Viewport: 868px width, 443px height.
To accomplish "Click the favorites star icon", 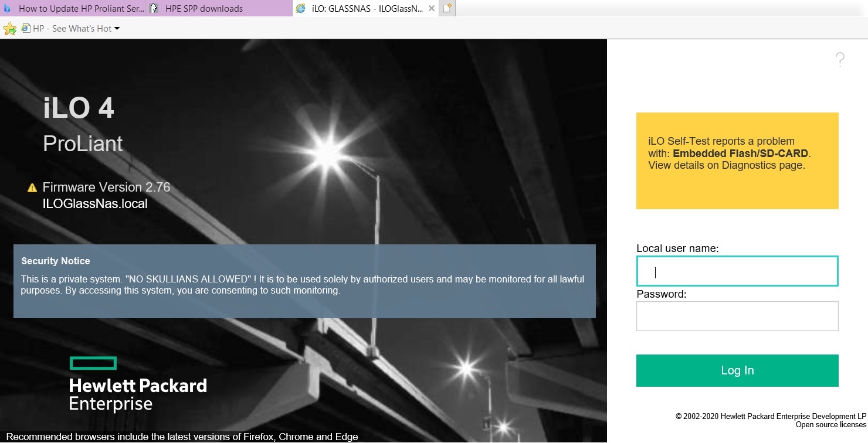I will pos(9,28).
